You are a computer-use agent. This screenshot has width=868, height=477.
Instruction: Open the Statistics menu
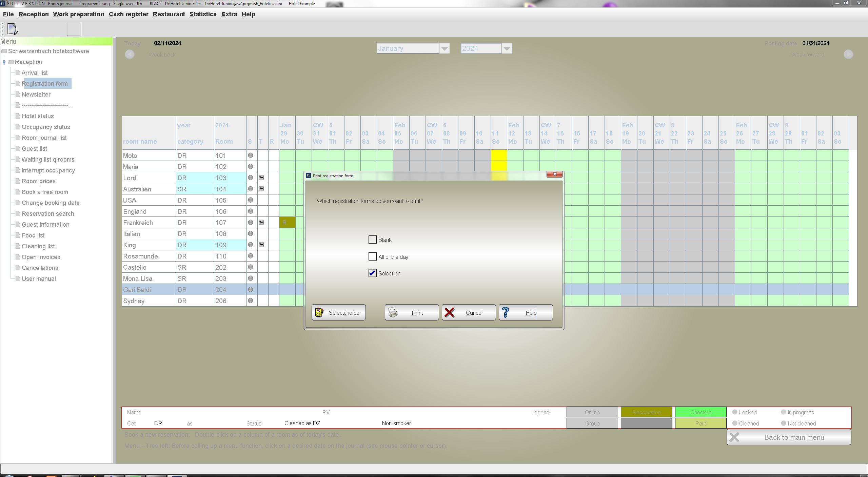click(203, 14)
